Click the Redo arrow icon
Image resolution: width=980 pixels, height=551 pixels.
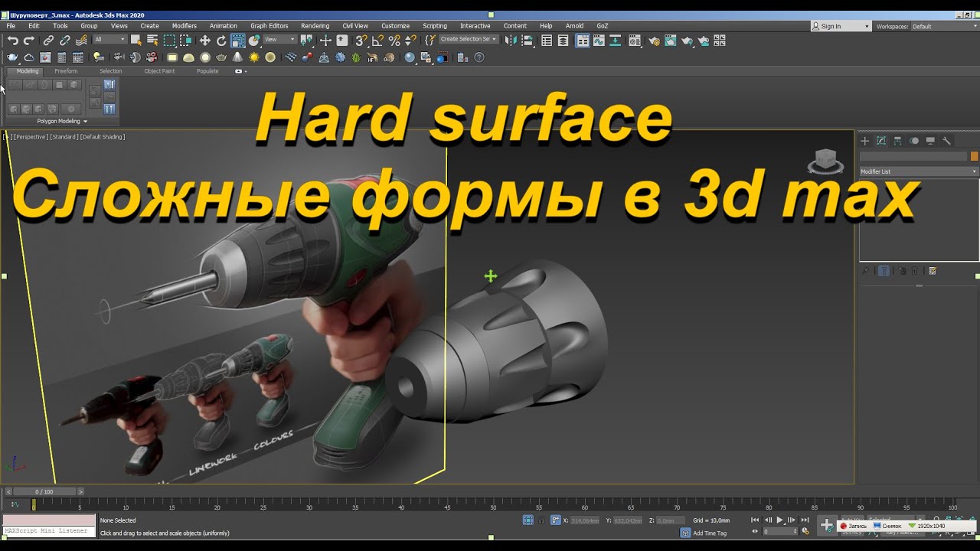[29, 41]
